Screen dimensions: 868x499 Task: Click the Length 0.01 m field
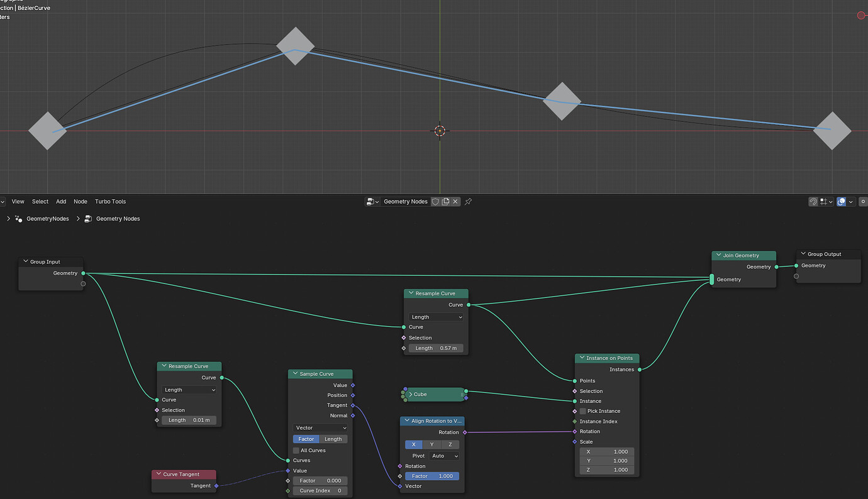click(x=189, y=420)
